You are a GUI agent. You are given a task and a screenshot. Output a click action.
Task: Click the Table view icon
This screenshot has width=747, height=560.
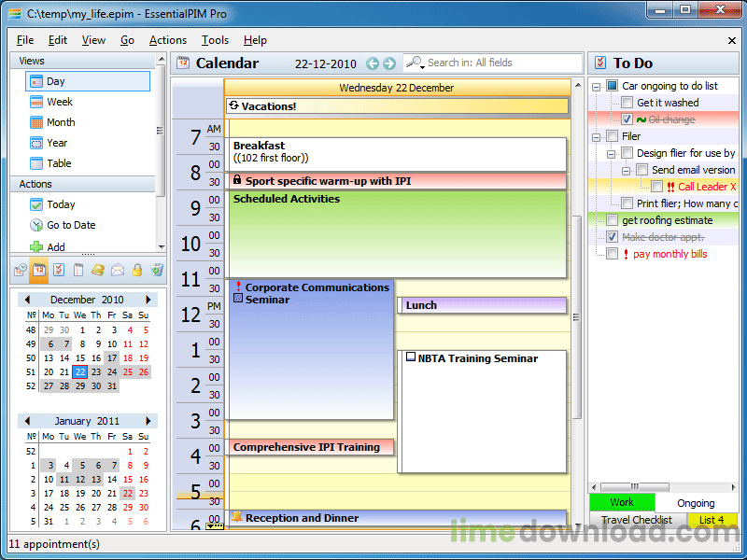tap(36, 163)
